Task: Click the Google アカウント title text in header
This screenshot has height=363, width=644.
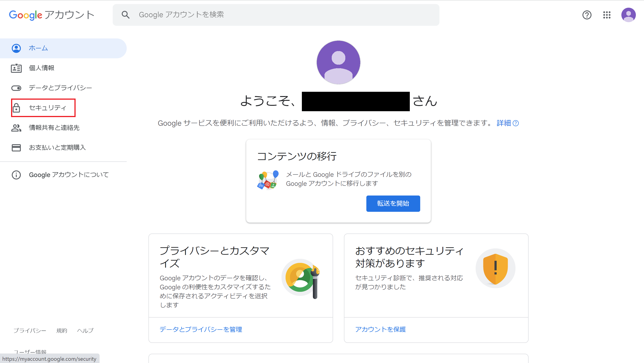Action: [52, 15]
